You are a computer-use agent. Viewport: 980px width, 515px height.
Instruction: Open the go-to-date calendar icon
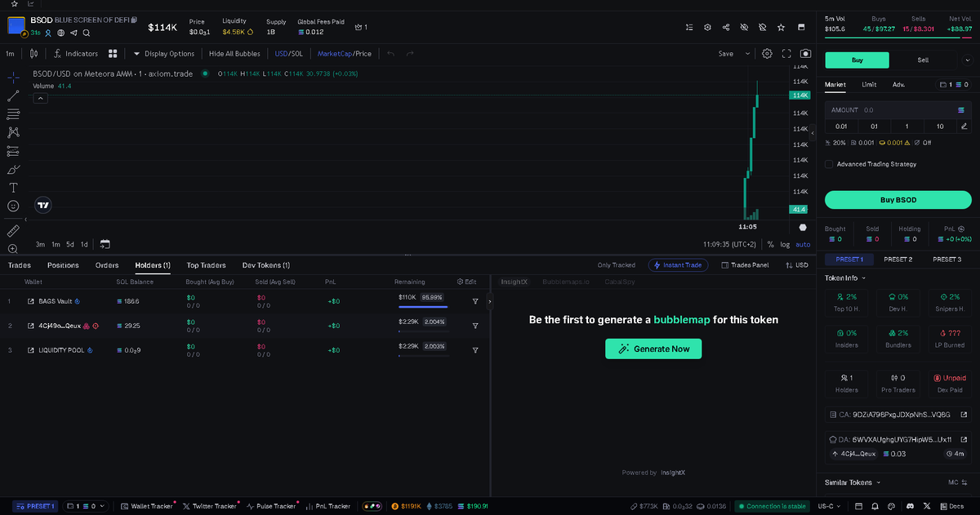pyautogui.click(x=105, y=244)
